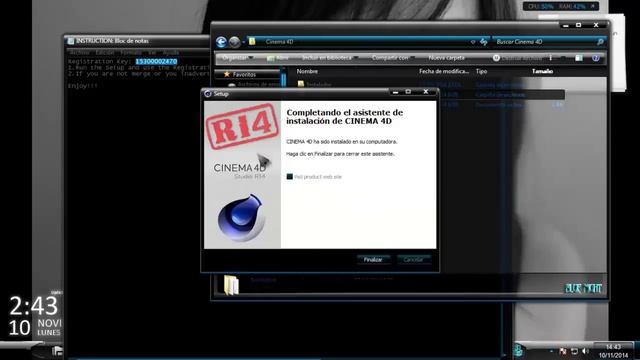Viewport: 640px width, 360px height.
Task: Open Ayuda menu in Bloc de notas
Action: (x=171, y=53)
